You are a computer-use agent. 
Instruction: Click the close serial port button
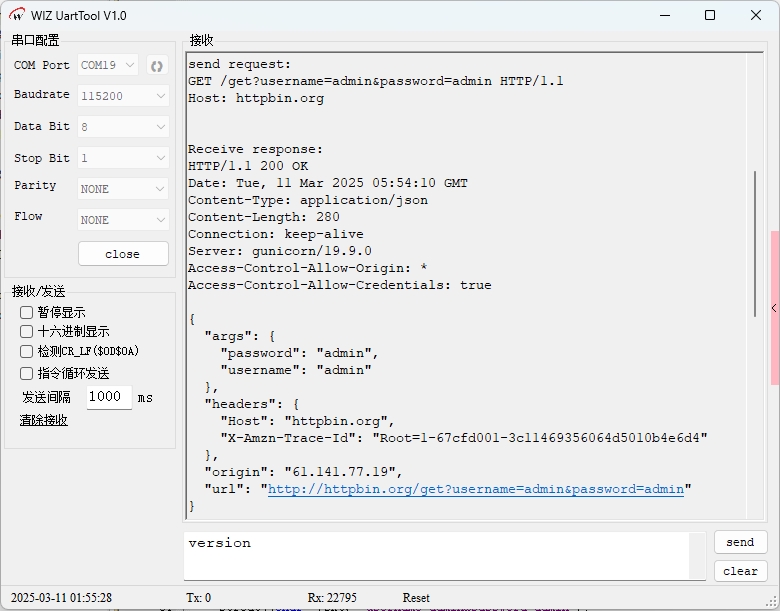pos(123,254)
